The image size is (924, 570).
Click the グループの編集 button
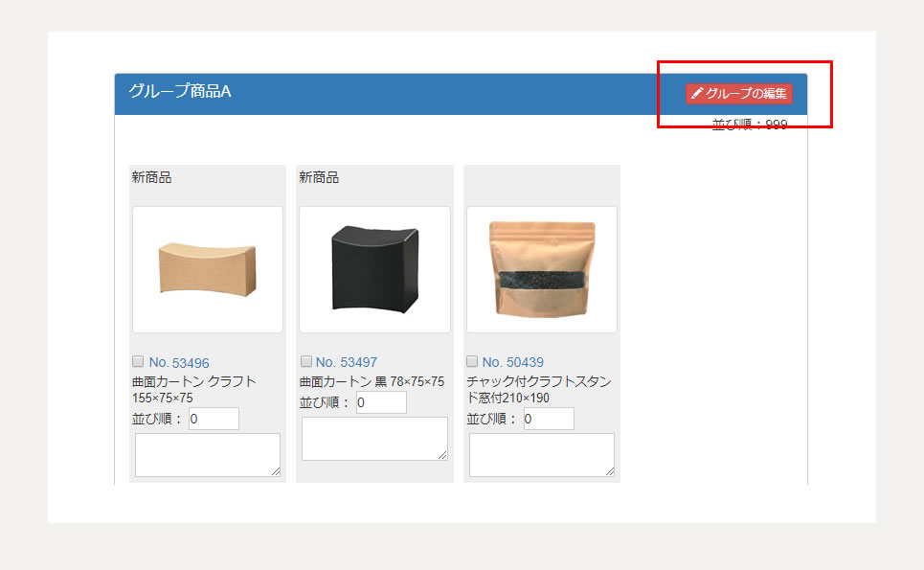coord(739,94)
